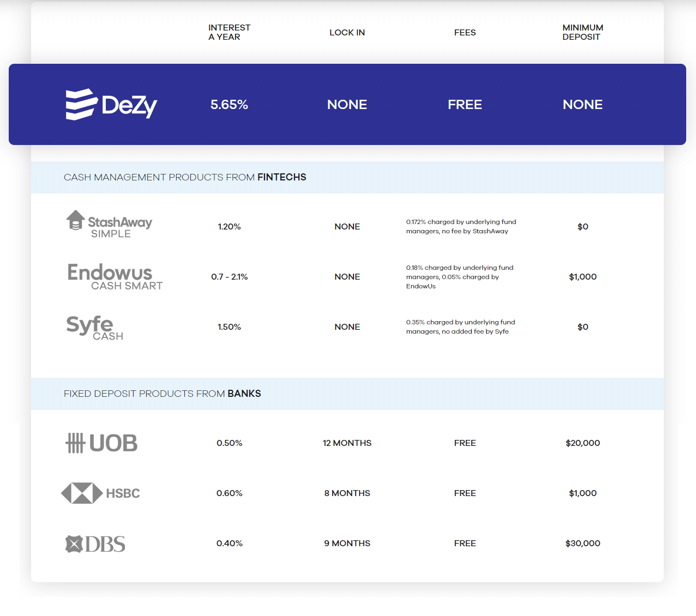Click the '0.18% charged by underlying fund' fee note

tap(460, 277)
